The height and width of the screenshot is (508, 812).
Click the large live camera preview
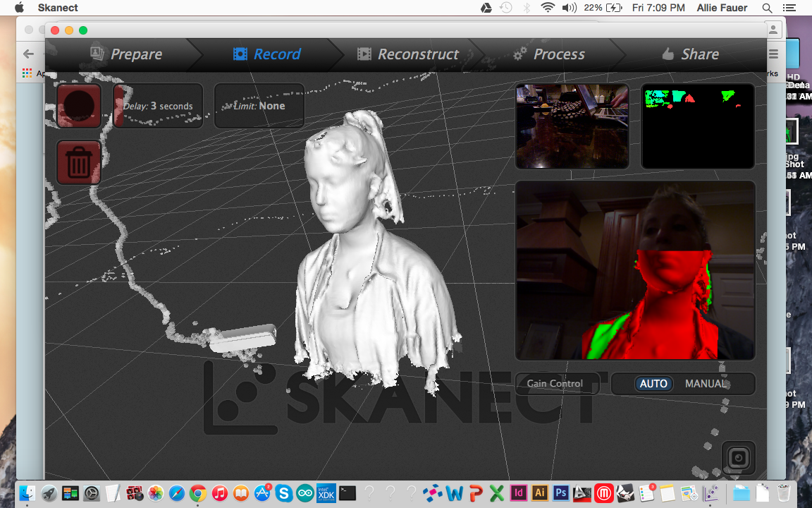pos(635,270)
